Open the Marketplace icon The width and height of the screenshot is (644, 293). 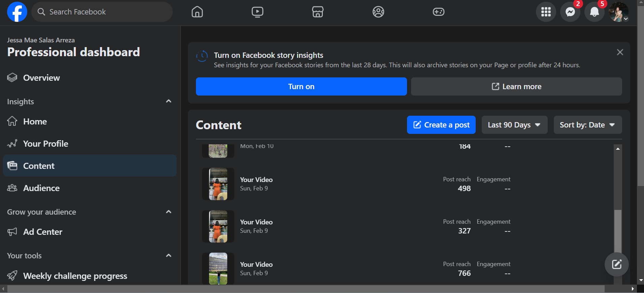coord(318,12)
